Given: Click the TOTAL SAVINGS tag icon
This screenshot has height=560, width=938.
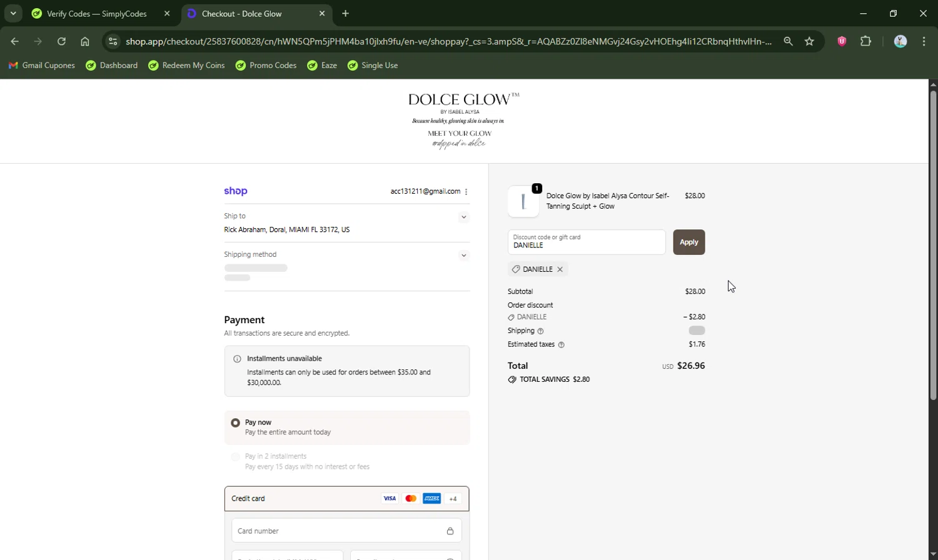Looking at the screenshot, I should point(512,379).
